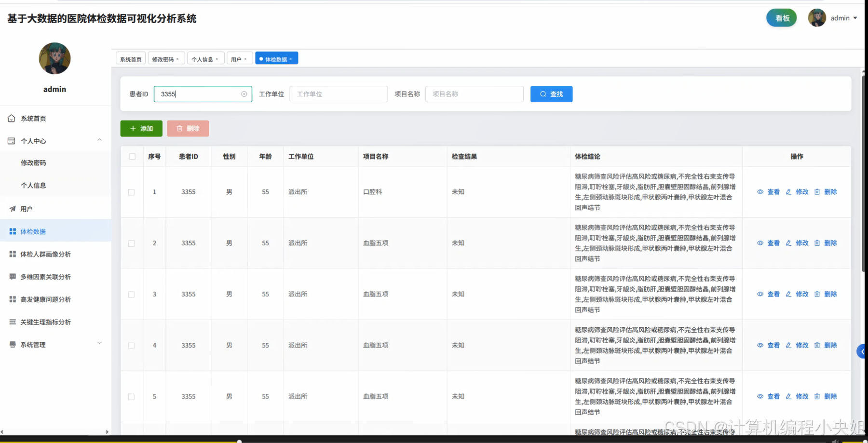Click the eye icon in row 5
This screenshot has height=443, width=868.
(x=760, y=396)
